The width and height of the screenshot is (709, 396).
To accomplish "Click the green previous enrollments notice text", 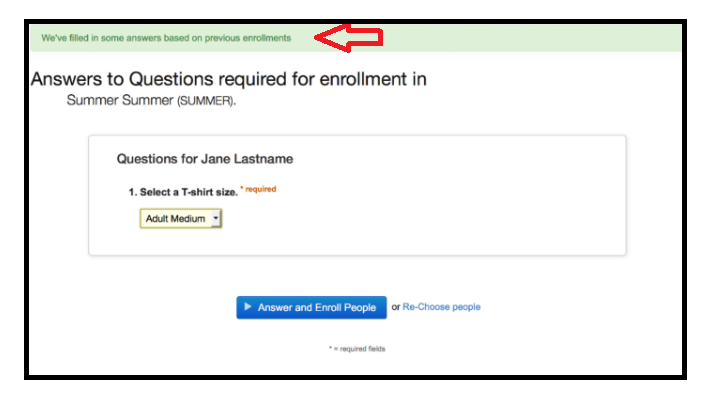I will click(x=166, y=38).
